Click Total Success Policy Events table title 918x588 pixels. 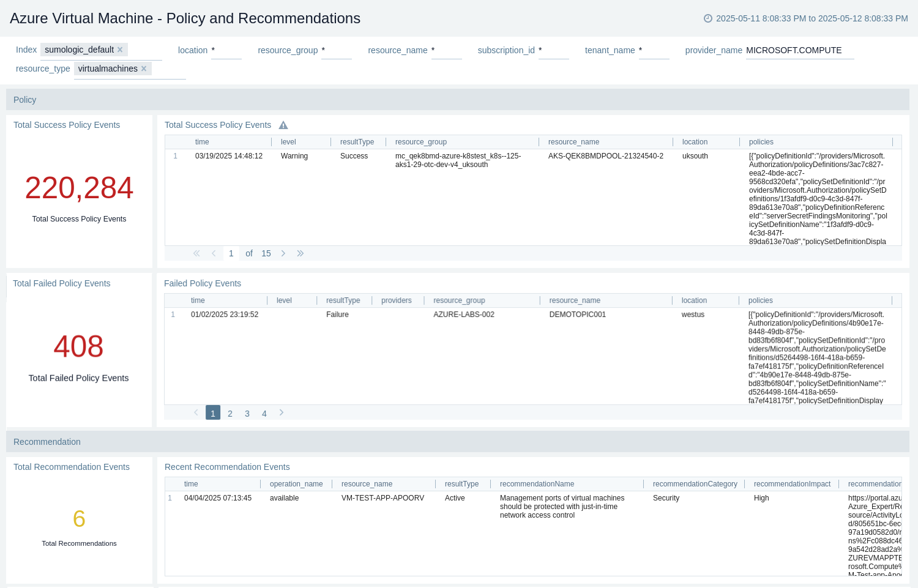218,125
